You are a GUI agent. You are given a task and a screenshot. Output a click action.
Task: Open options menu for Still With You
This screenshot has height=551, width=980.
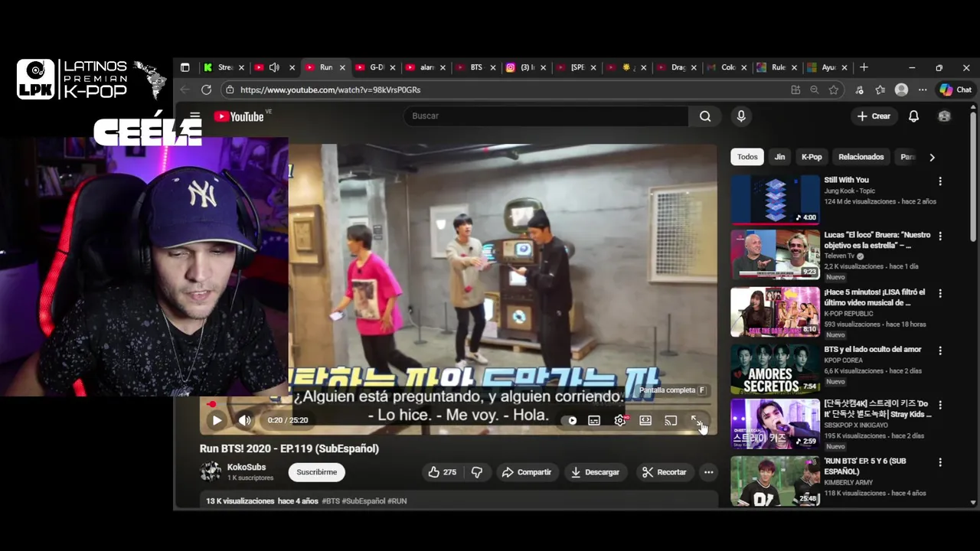(940, 181)
